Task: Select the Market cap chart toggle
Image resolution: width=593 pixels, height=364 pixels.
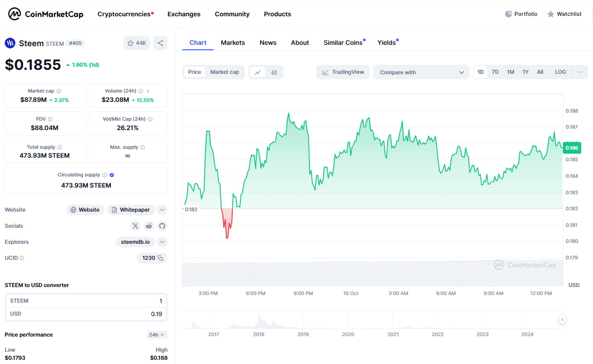Action: click(x=225, y=72)
